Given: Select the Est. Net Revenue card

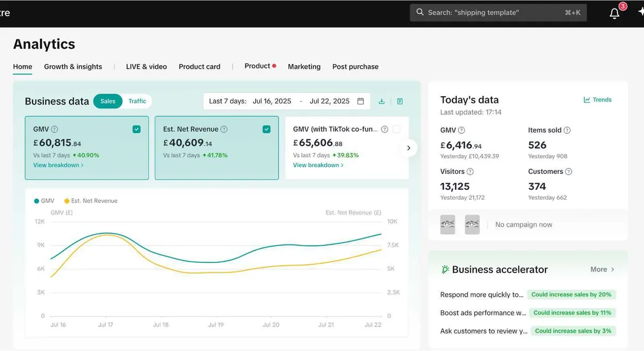Looking at the screenshot, I should 217,148.
